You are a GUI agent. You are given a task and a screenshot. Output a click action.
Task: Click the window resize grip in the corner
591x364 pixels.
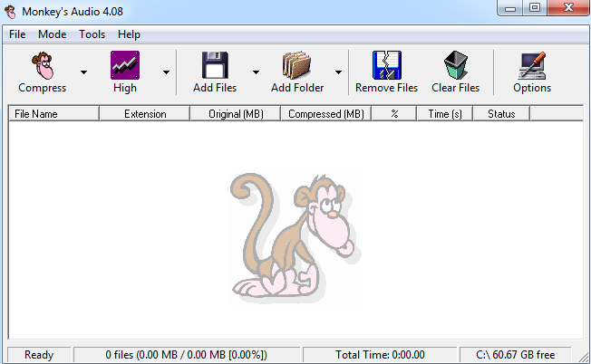[583, 356]
